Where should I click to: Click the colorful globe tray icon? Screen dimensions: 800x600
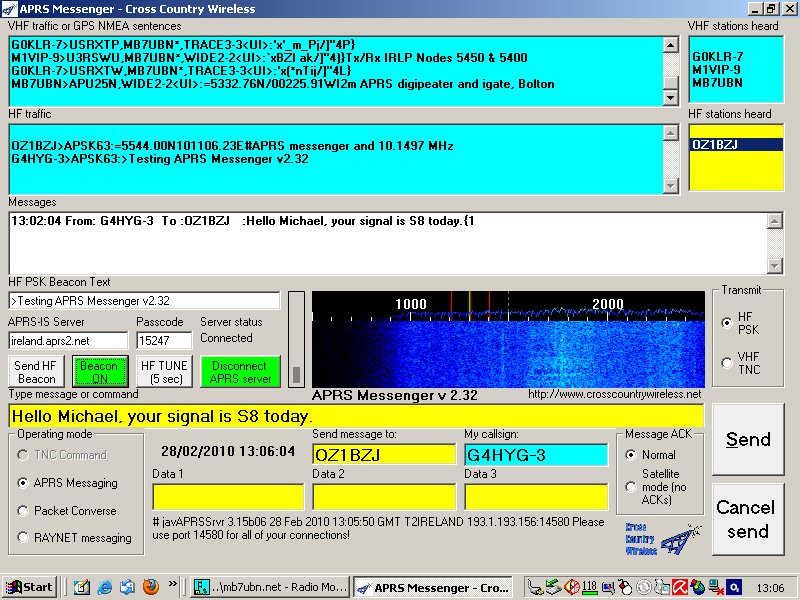click(x=697, y=588)
